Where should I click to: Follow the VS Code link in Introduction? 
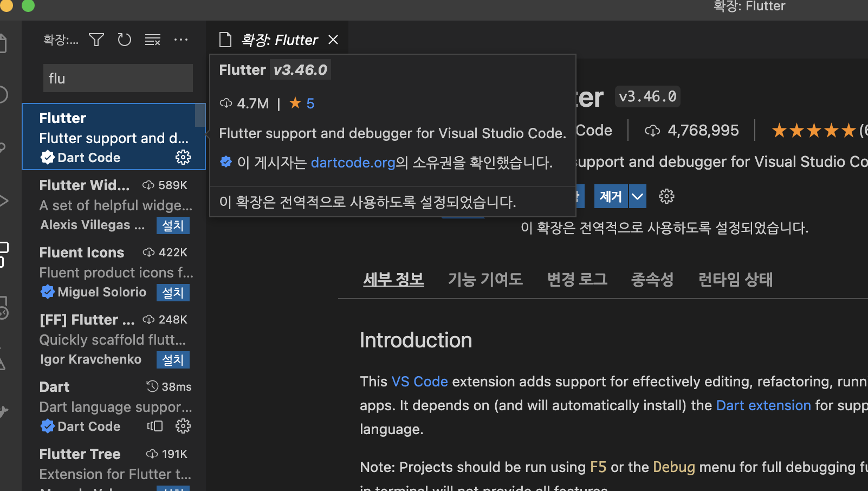(x=419, y=382)
